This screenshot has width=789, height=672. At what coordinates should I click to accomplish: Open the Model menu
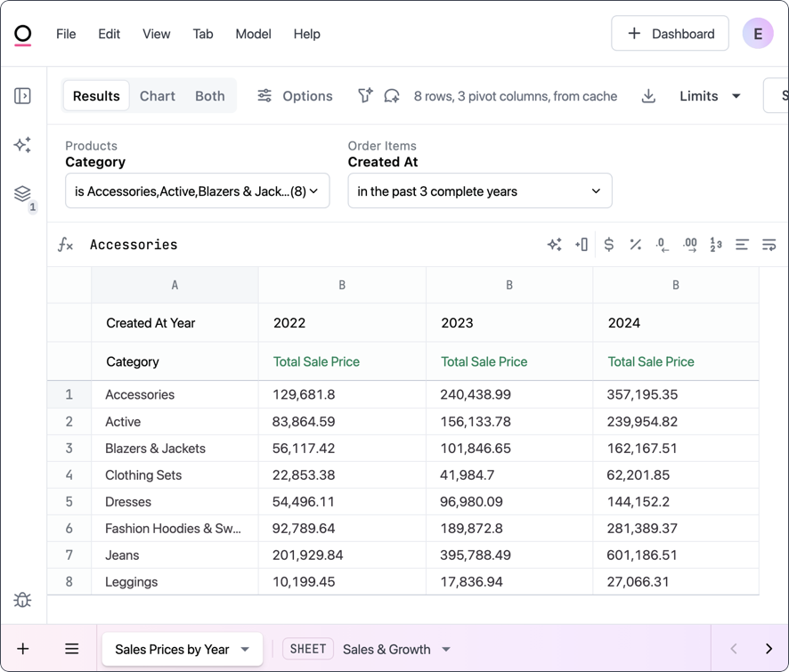tap(253, 34)
